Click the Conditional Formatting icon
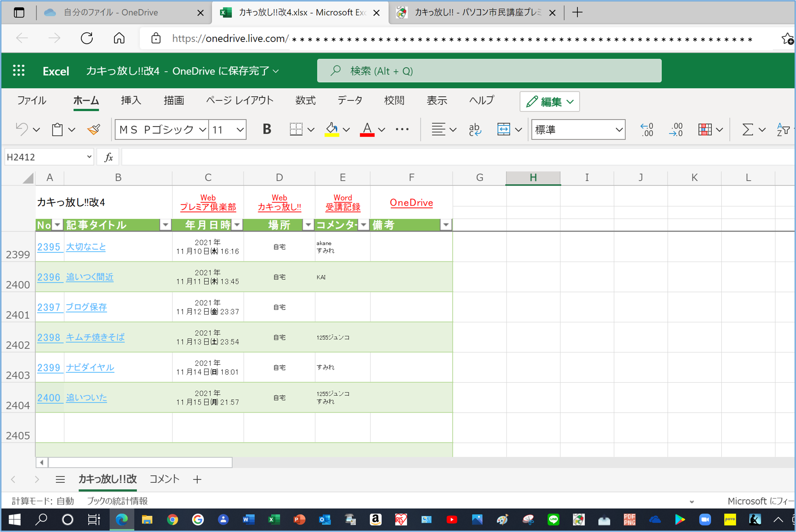The image size is (796, 532). click(x=705, y=129)
